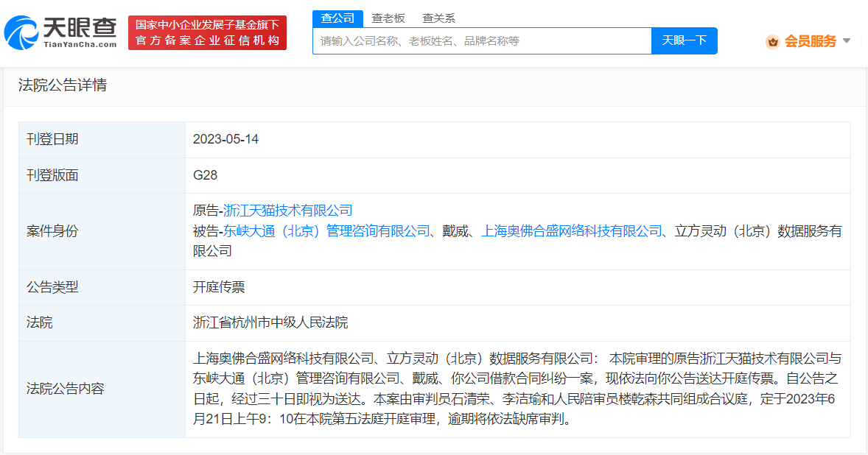Click the 刊登版面 value G28
Viewport: 868px width, 455px height.
206,175
